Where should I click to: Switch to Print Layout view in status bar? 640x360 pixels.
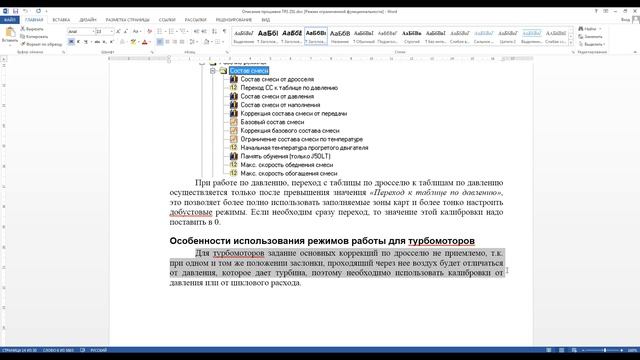[x=562, y=350]
